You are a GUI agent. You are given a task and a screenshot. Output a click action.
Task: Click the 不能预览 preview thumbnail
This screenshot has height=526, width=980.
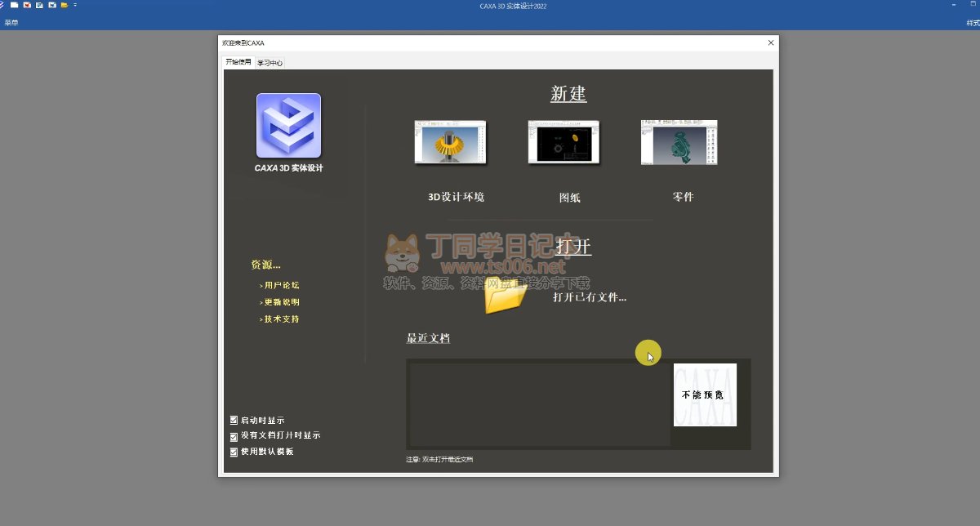click(705, 395)
